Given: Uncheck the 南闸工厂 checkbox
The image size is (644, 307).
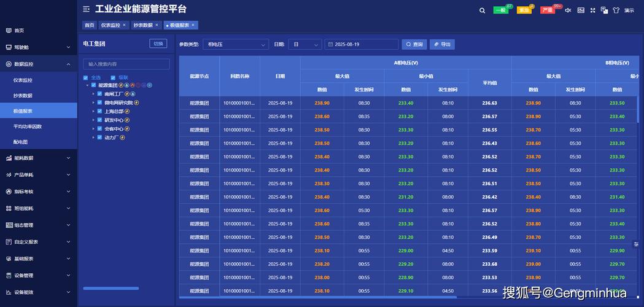Looking at the screenshot, I should click(99, 94).
